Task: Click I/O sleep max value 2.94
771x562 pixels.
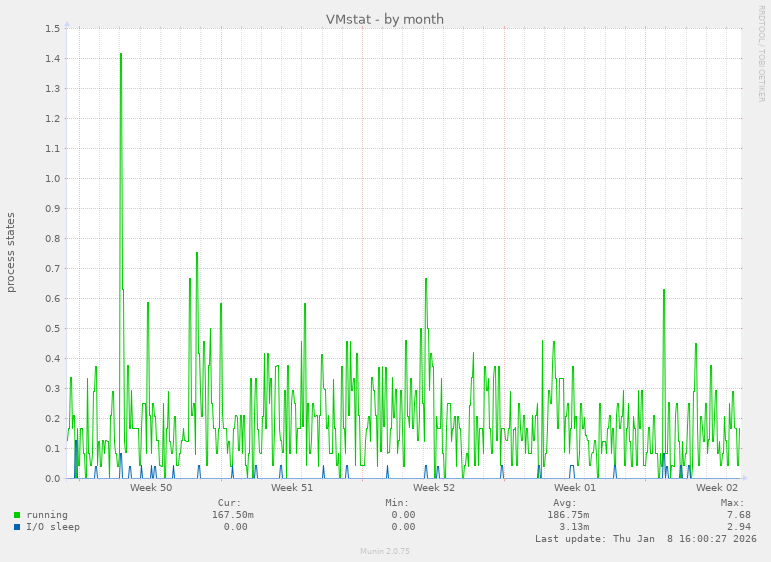Action: click(x=739, y=527)
